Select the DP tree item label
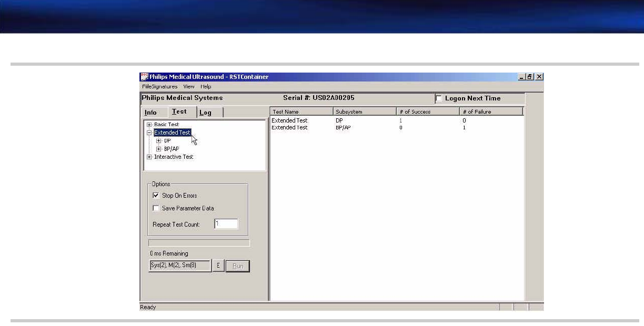 pos(167,141)
